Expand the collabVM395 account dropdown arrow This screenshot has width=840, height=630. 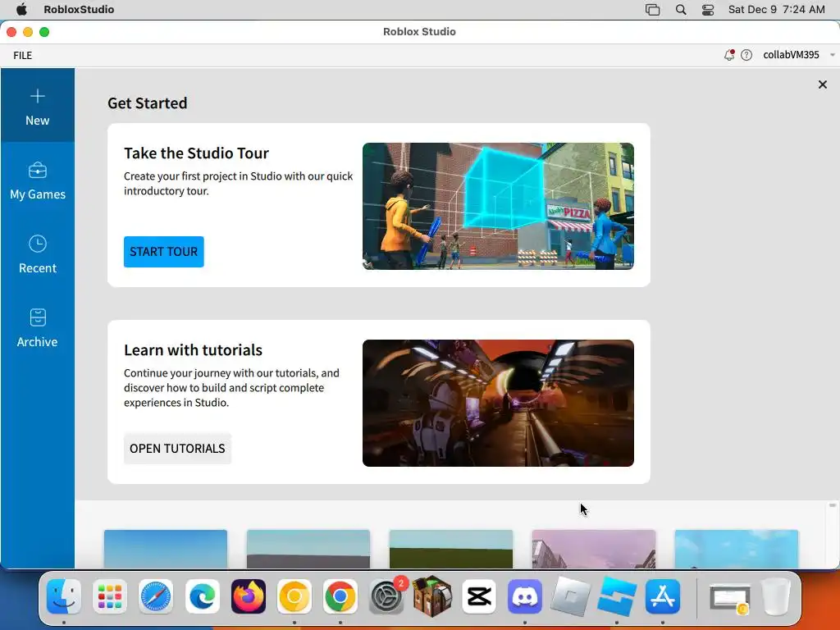(832, 55)
